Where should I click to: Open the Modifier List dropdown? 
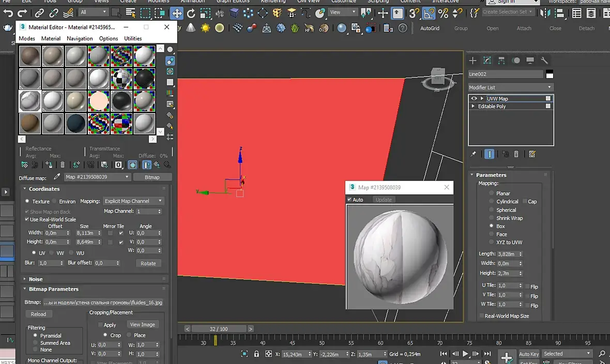510,87
